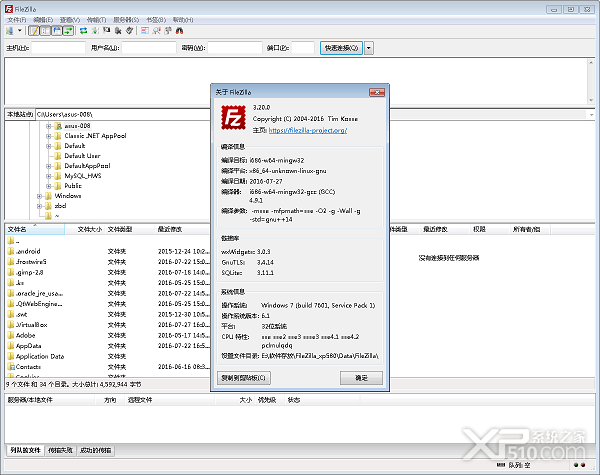Click the reconnect to last server icon
Screen dimensions: 600x475
(129, 31)
